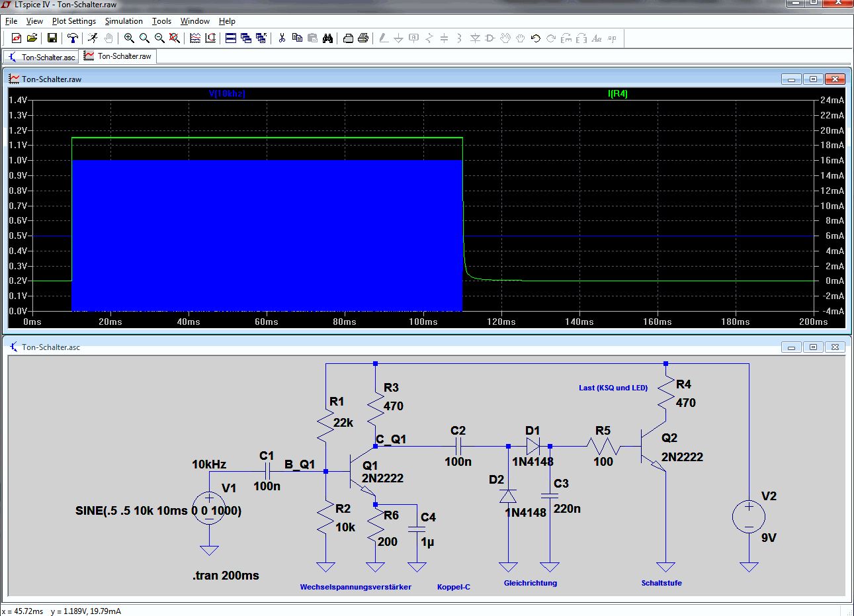
Task: Click the Undo arrow icon
Action: (536, 38)
